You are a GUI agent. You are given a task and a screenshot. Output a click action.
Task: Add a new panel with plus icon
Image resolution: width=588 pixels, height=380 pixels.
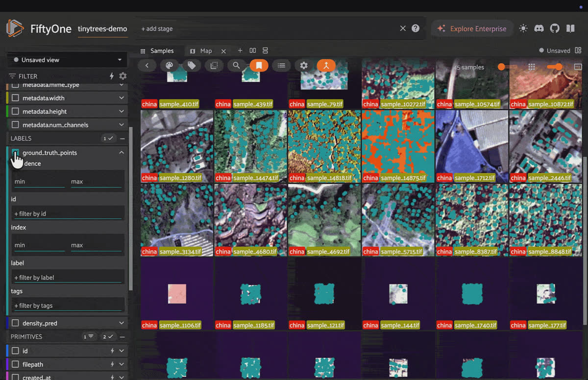click(x=240, y=50)
